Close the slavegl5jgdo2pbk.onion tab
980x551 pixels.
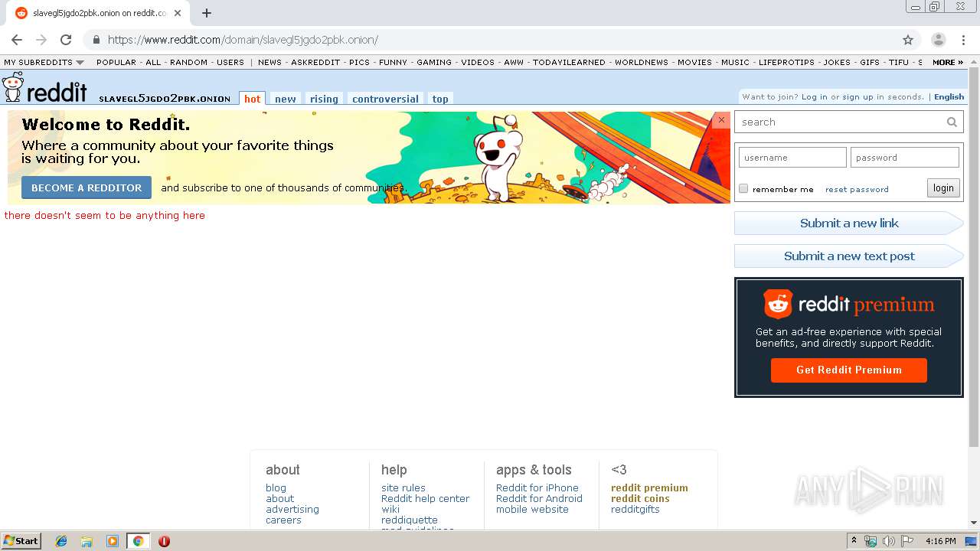click(x=178, y=13)
